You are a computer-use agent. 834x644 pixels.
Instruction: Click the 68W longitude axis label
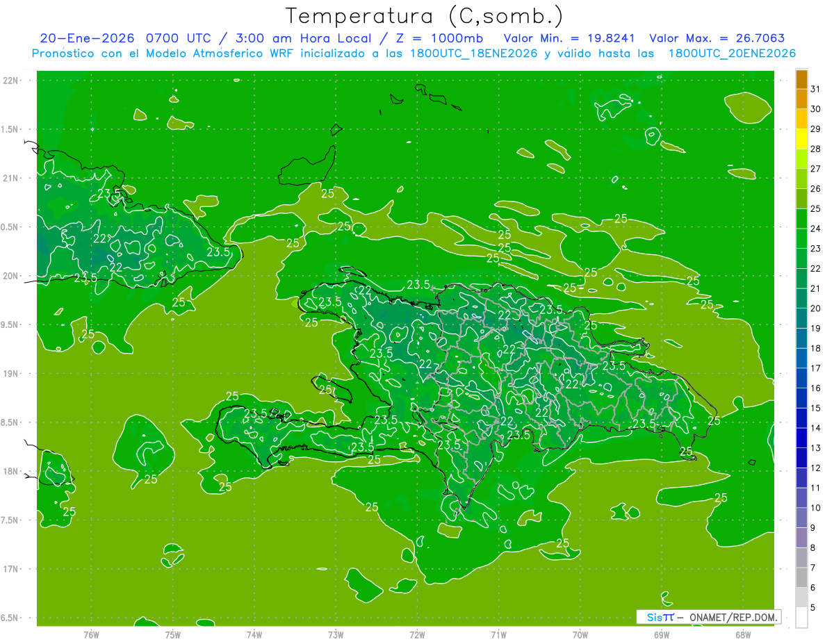[x=742, y=634]
